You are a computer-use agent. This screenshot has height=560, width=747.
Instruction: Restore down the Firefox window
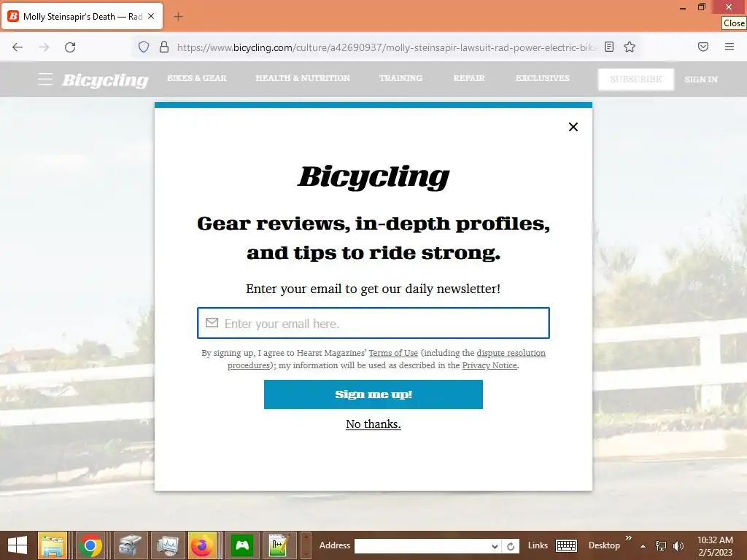click(x=701, y=7)
